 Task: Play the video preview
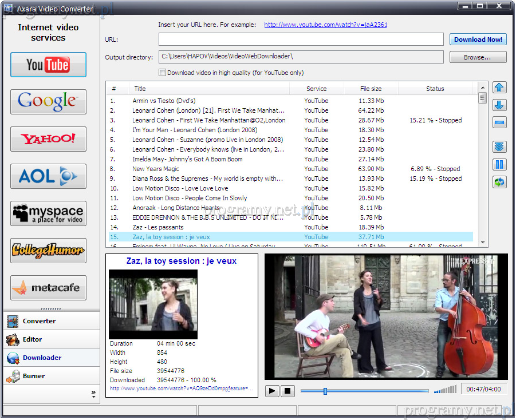click(273, 391)
